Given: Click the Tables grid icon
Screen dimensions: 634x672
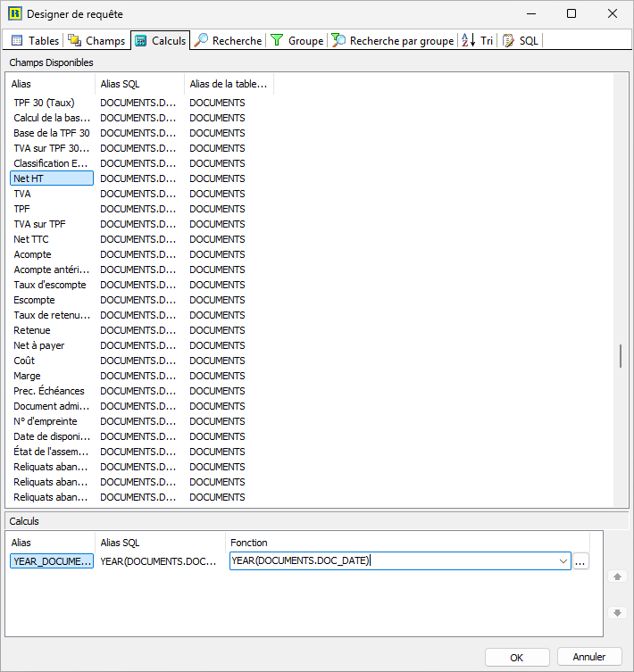Looking at the screenshot, I should 17,41.
